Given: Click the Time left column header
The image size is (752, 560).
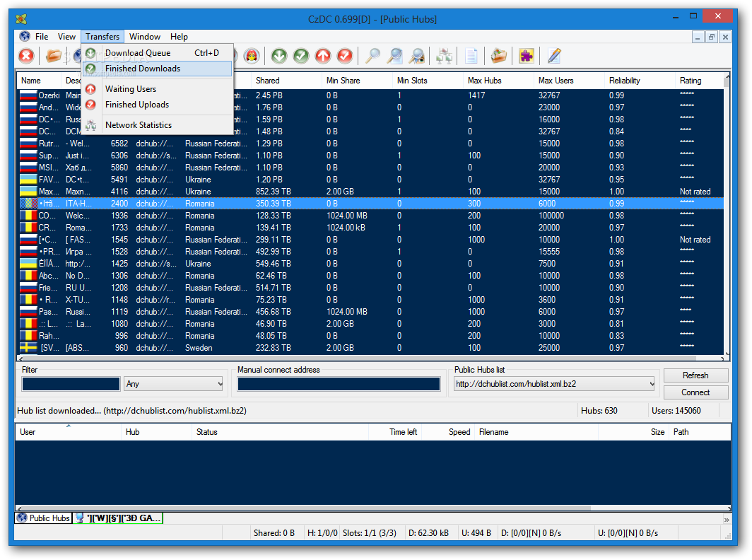Looking at the screenshot, I should [395, 432].
